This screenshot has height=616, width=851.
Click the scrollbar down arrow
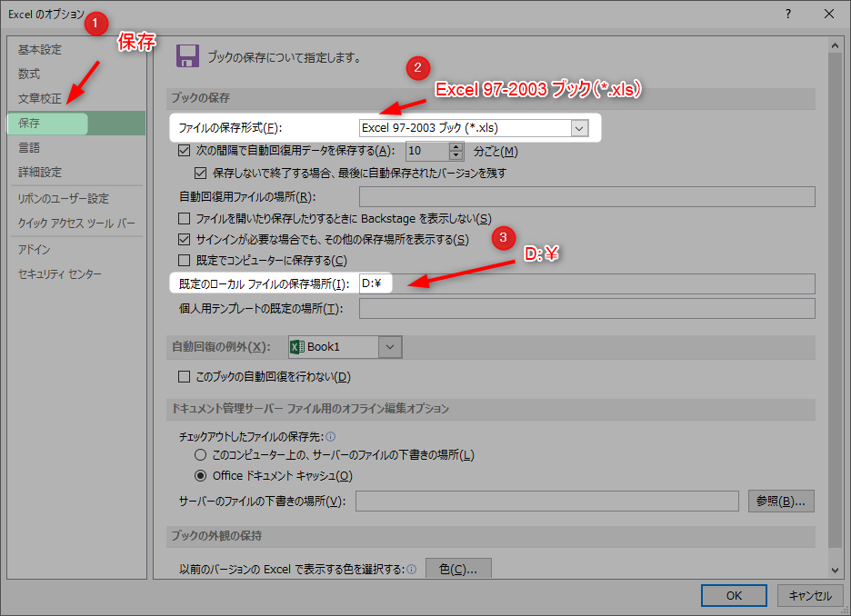coord(835,570)
